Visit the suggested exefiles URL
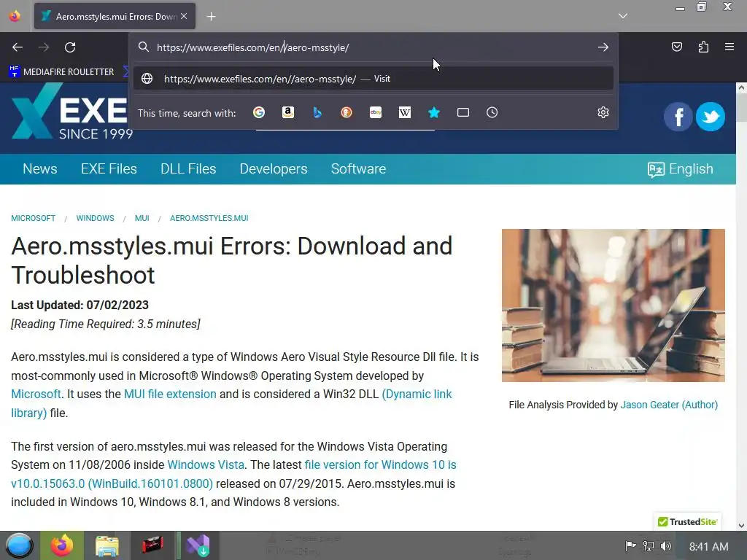 pos(373,79)
